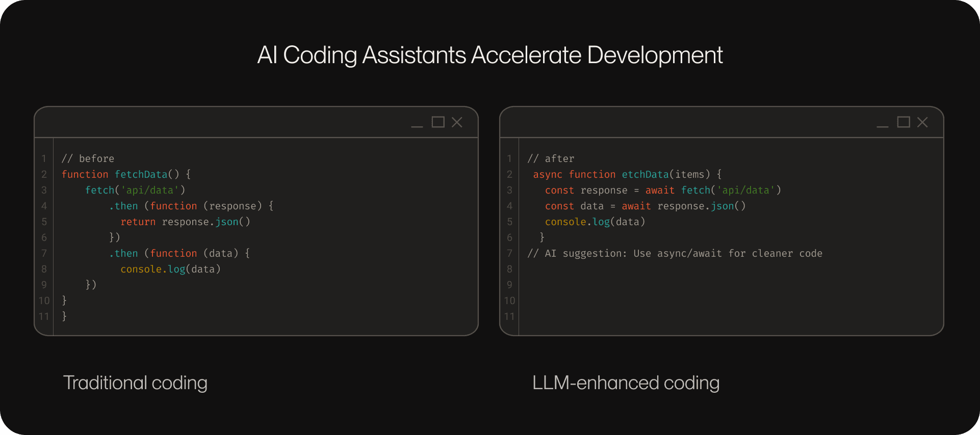Click the 'api/data' string in left editor

point(150,190)
